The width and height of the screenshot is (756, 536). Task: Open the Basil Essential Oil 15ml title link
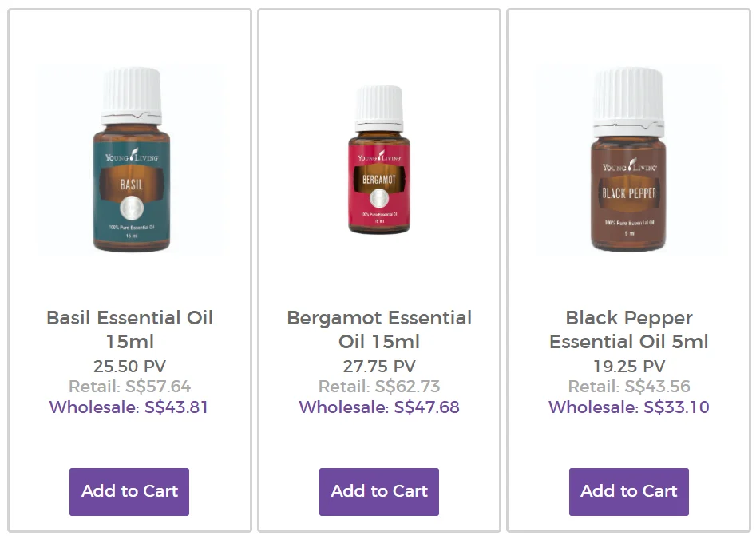[129, 330]
